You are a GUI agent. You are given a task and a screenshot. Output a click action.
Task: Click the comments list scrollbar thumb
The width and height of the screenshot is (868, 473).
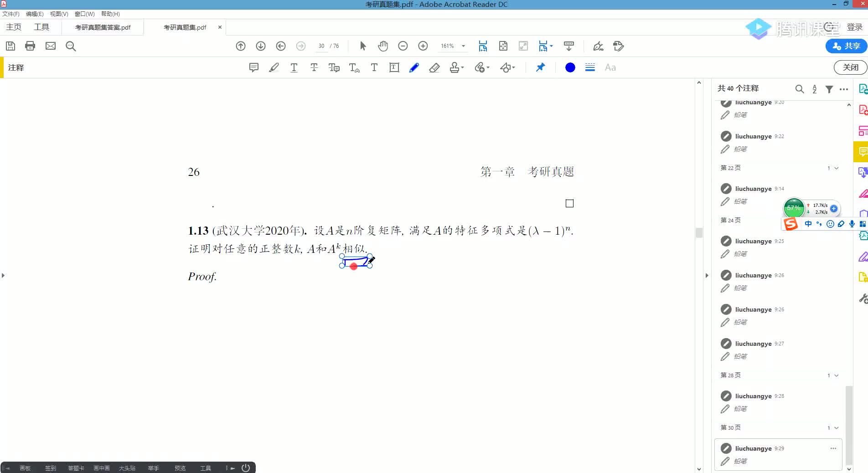(x=848, y=425)
